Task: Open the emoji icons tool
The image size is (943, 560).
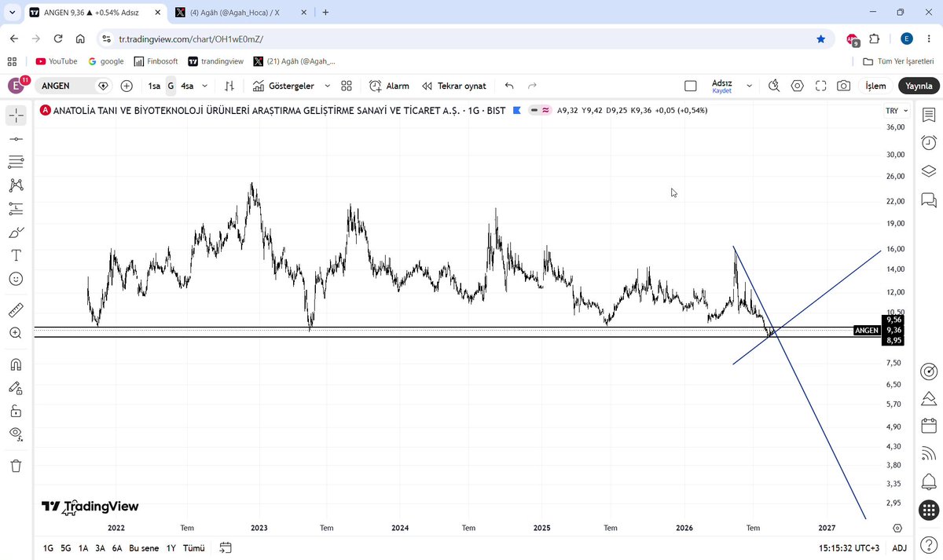Action: 16,279
